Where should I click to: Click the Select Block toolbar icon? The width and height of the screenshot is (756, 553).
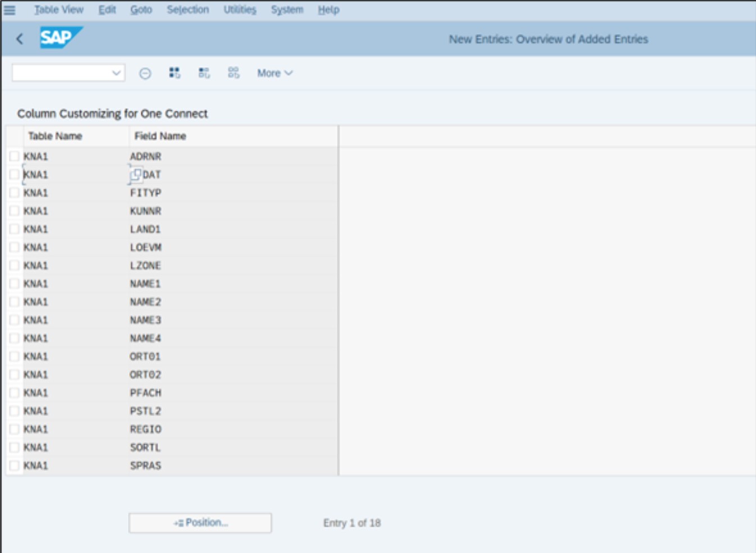pos(204,73)
